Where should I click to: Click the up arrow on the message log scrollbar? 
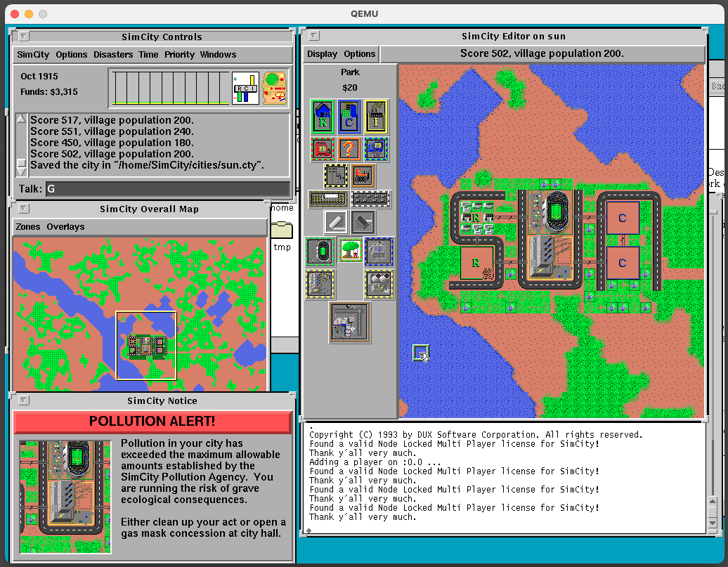pos(21,119)
